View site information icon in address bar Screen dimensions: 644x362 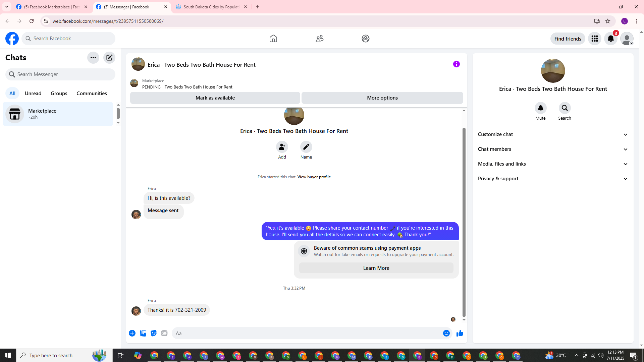[x=46, y=21]
